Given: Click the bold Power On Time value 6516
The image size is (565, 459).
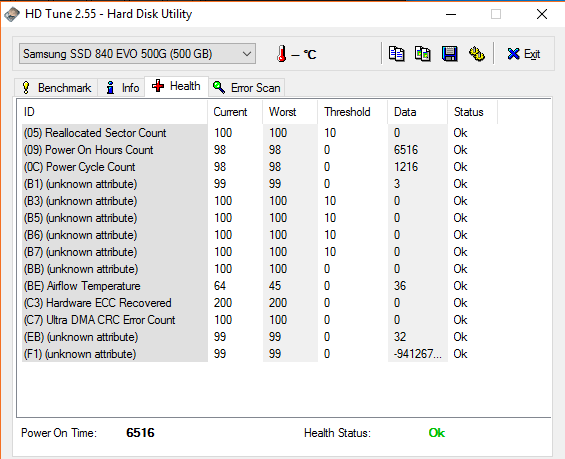Looking at the screenshot, I should point(140,433).
